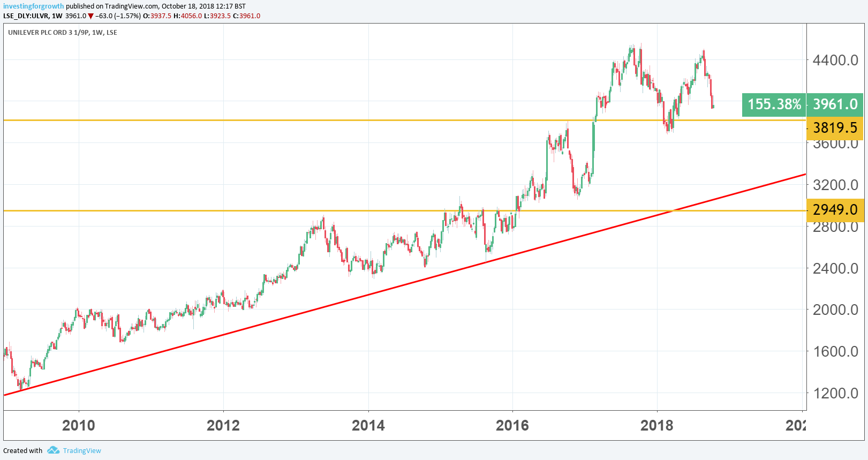This screenshot has width=868, height=460.
Task: Click the yellow 2949.0 price level label
Action: (835, 210)
